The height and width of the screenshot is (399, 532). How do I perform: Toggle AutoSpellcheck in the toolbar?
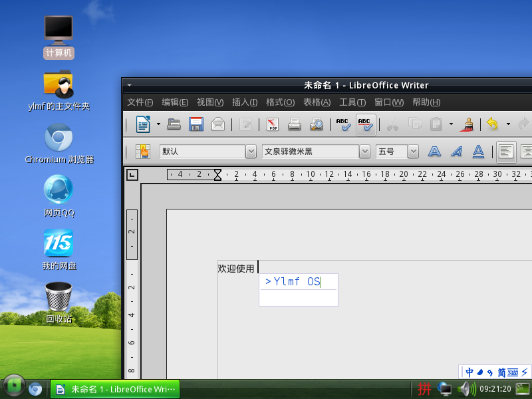(365, 124)
